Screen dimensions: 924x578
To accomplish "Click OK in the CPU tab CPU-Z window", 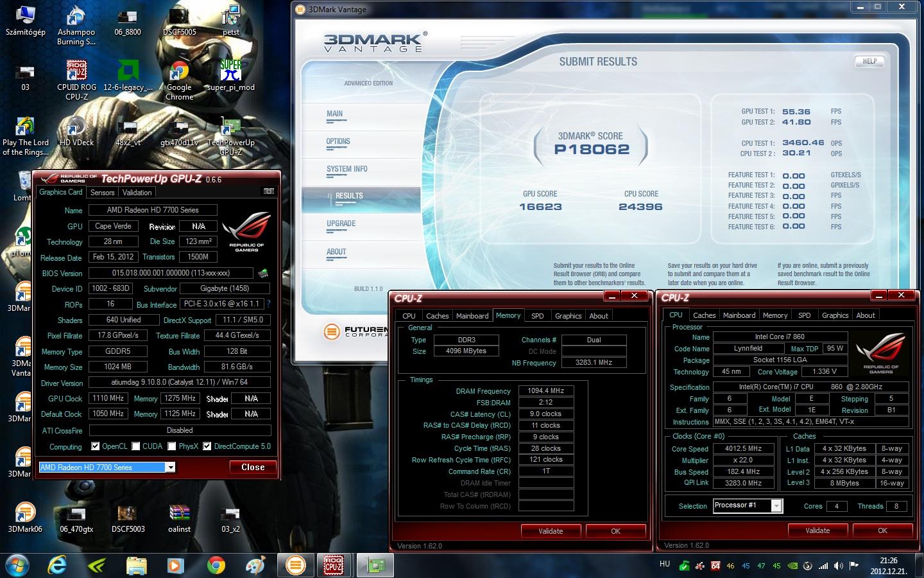I will click(882, 530).
